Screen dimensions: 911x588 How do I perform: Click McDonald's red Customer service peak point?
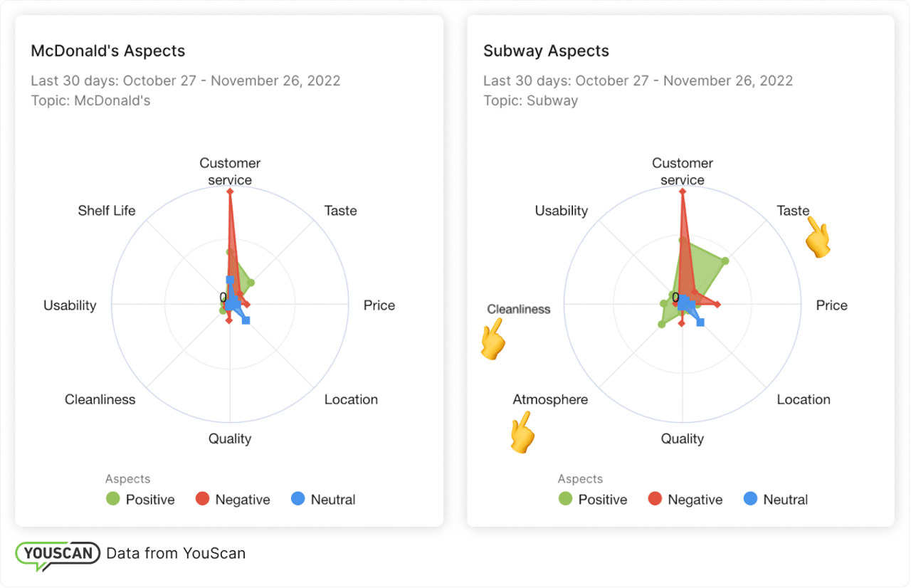pos(230,191)
